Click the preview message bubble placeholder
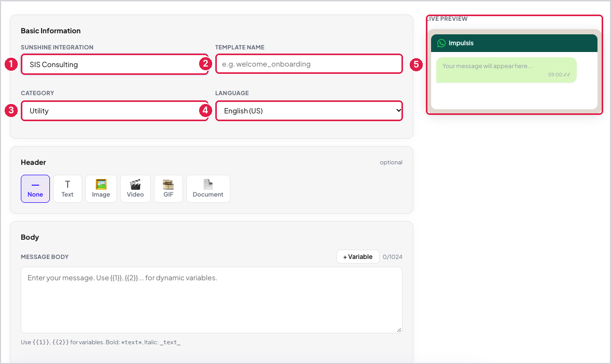This screenshot has width=611, height=364. click(x=506, y=70)
